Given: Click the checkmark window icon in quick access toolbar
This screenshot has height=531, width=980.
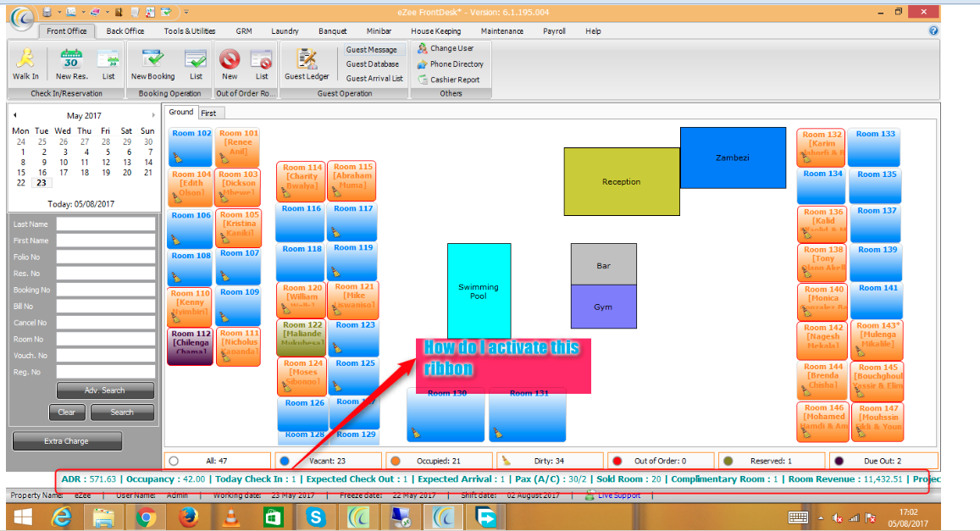Looking at the screenshot, I should click(x=166, y=12).
